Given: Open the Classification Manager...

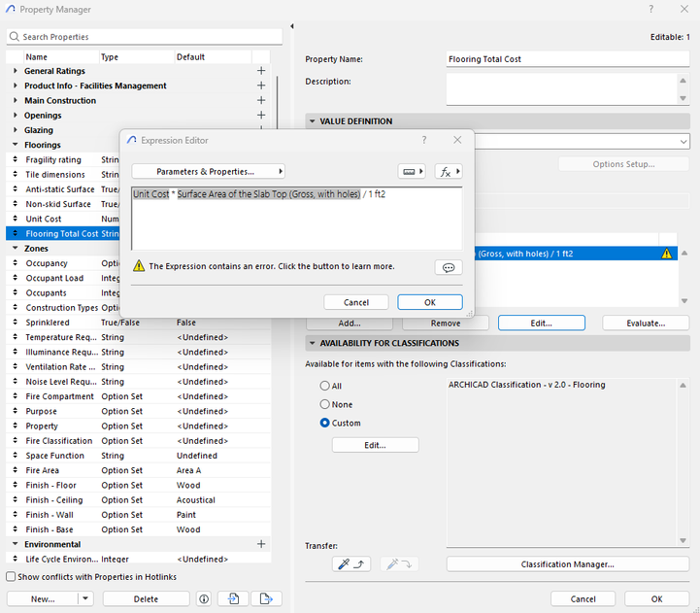Looking at the screenshot, I should point(567,564).
